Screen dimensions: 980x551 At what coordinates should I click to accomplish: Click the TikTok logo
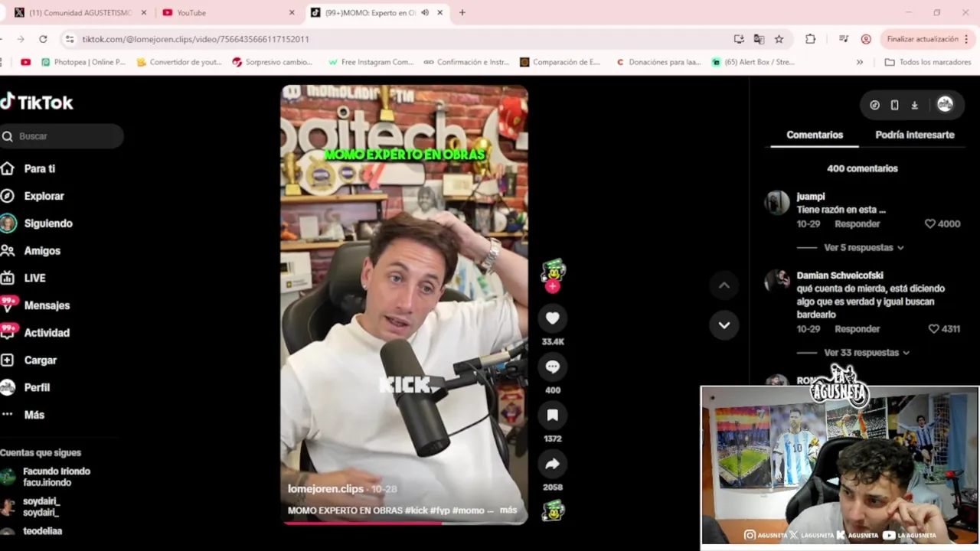pyautogui.click(x=37, y=102)
